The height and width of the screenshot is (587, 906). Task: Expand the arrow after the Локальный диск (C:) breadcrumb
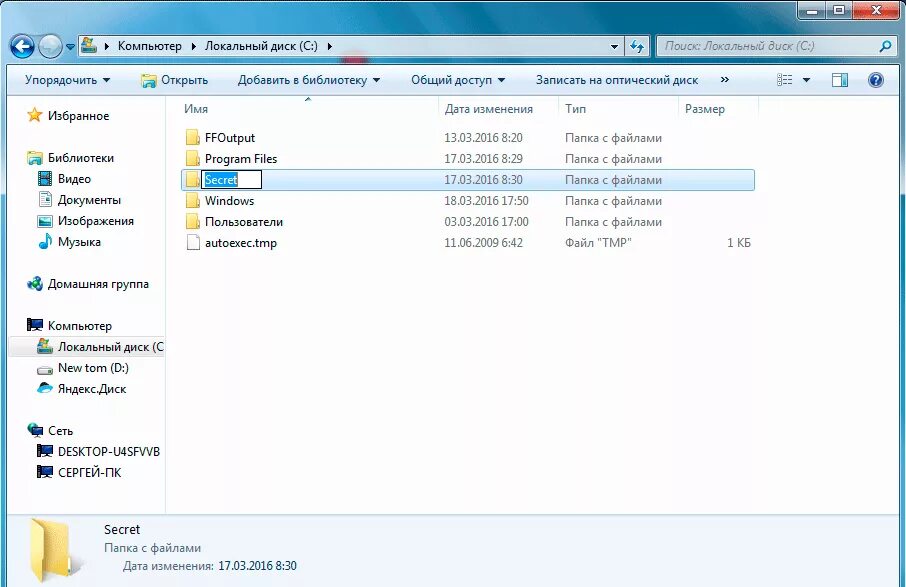pos(329,46)
